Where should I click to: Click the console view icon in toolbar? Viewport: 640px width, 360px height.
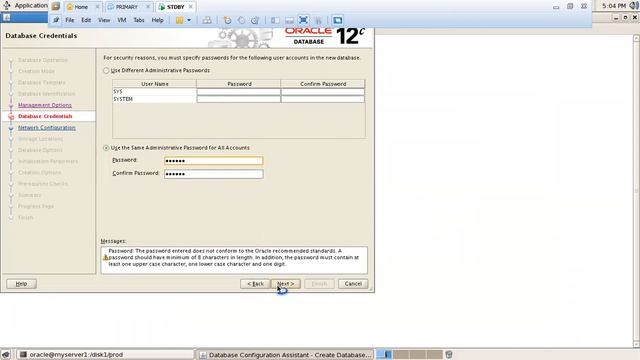337,20
